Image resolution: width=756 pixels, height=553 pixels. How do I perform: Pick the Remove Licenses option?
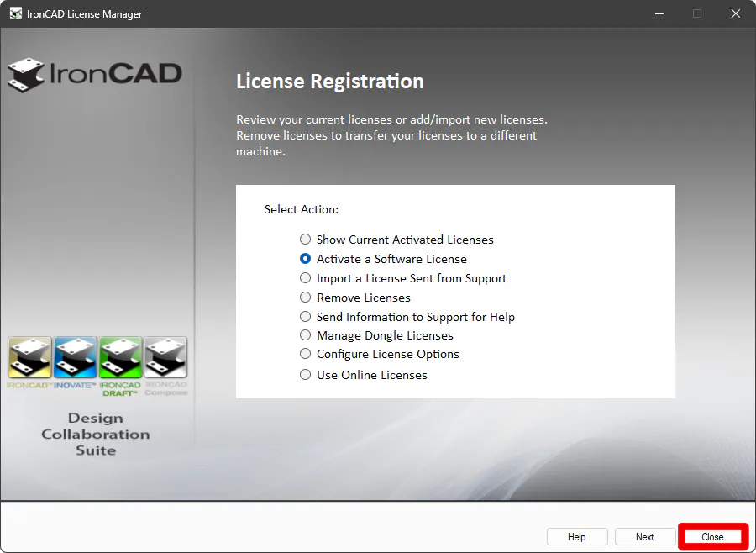[306, 298]
